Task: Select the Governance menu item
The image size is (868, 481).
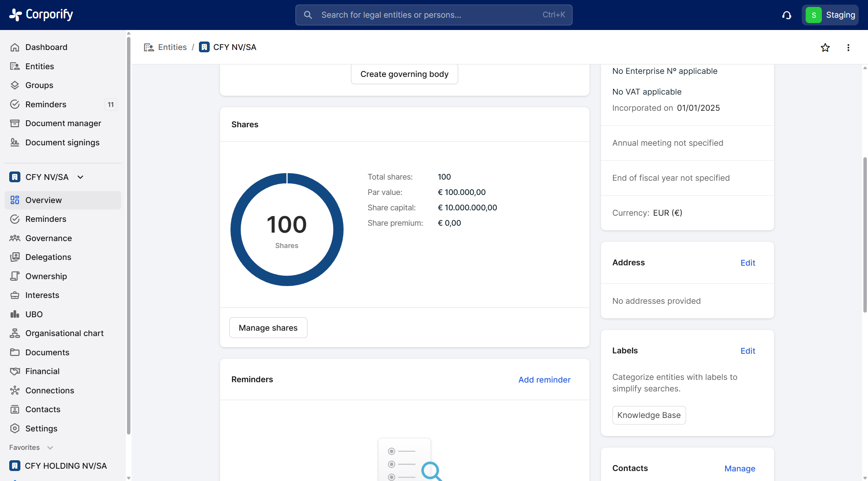Action: pos(48,238)
